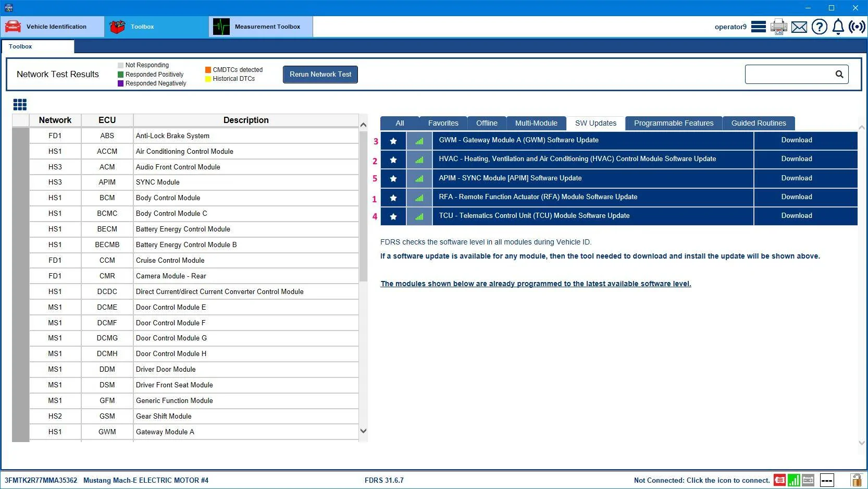Click the right panel scroll down arrow

[x=862, y=443]
